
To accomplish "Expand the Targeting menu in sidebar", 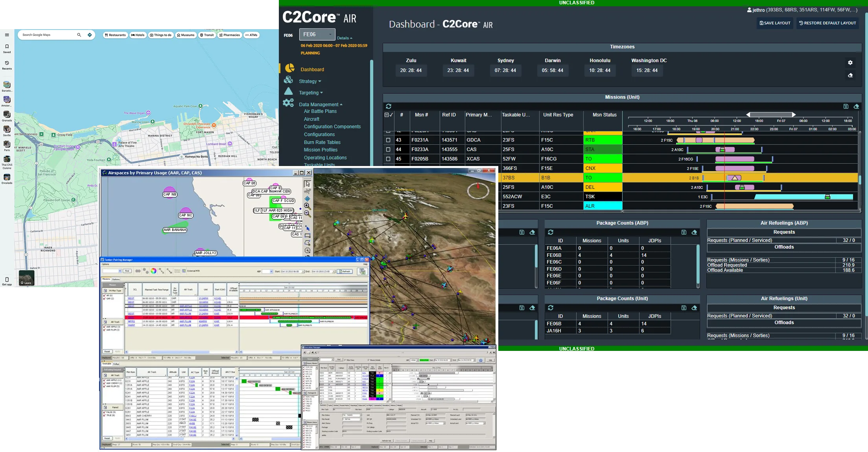I will pos(311,93).
